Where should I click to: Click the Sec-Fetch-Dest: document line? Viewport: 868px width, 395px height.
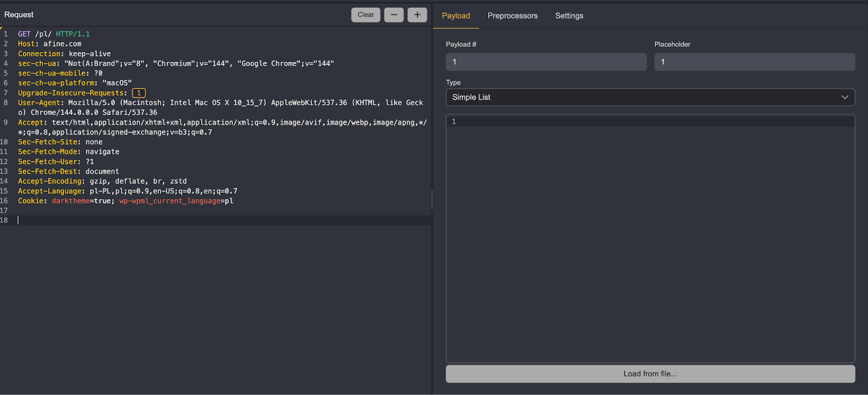68,171
